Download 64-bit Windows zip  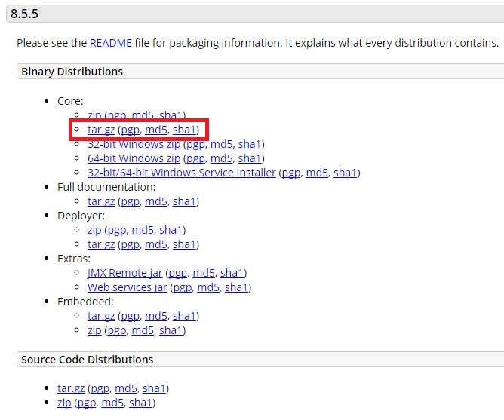point(134,158)
